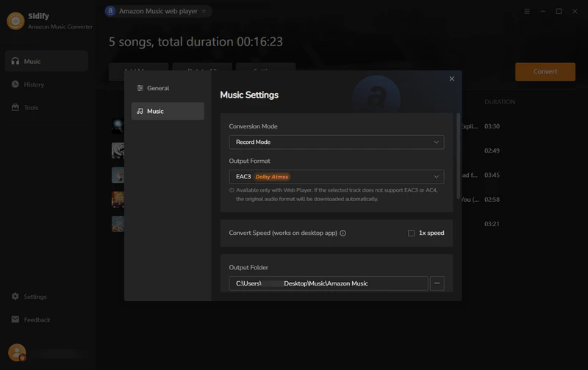This screenshot has height=370, width=588.
Task: Expand the Record Mode dropdown arrow
Action: click(436, 142)
